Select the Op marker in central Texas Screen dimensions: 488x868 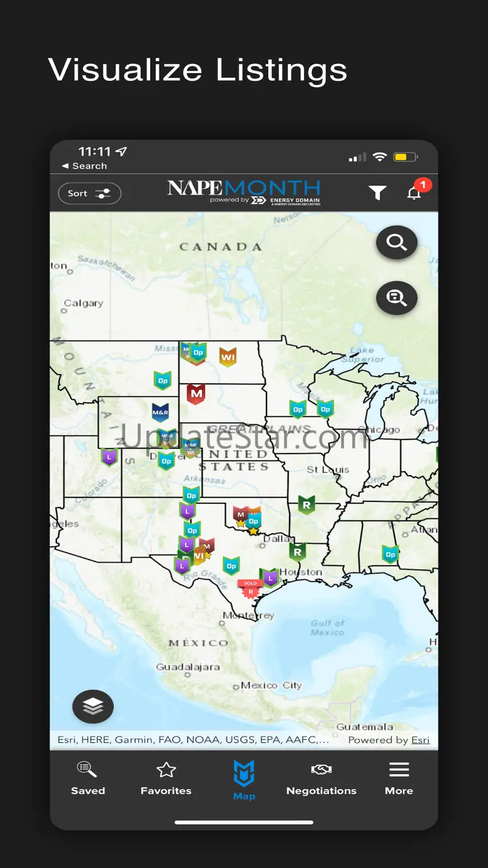point(231,566)
